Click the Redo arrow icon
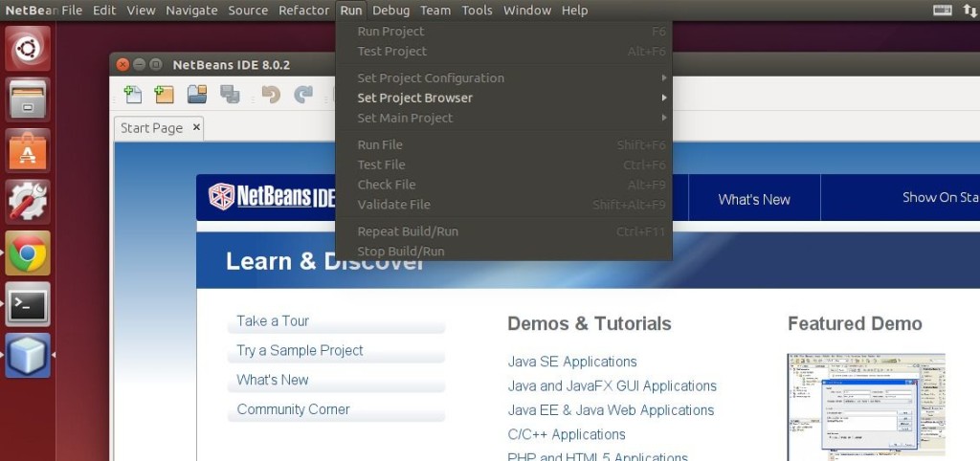980x461 pixels. pos(303,95)
